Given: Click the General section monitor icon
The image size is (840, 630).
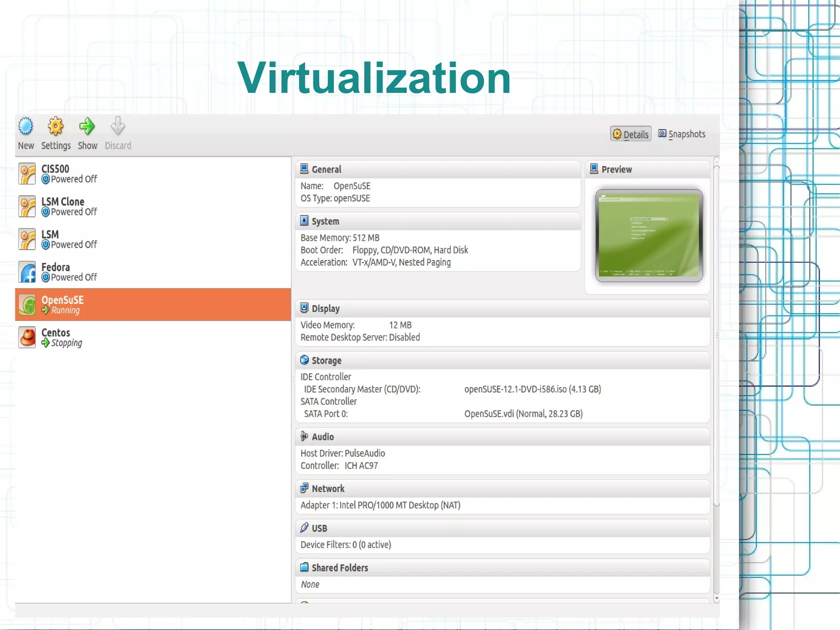Looking at the screenshot, I should tap(304, 169).
